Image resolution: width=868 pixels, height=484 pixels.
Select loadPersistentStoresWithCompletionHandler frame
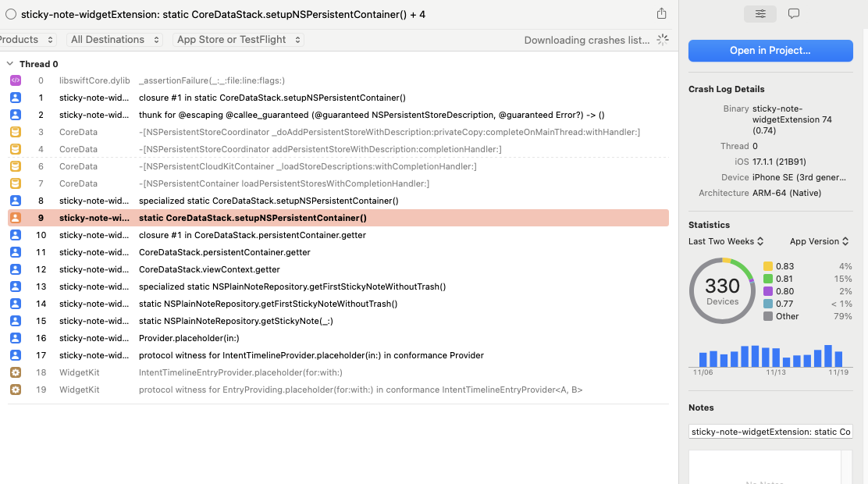point(284,183)
